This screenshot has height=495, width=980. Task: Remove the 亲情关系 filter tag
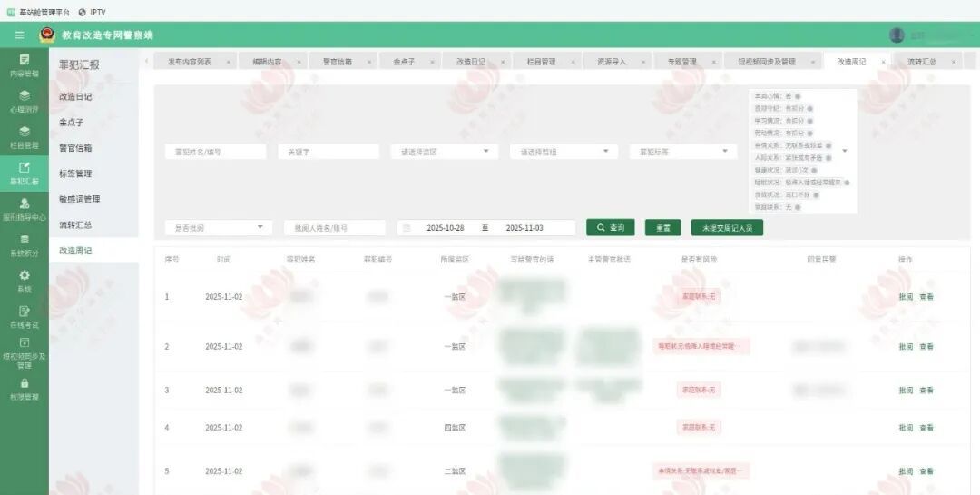pos(828,145)
